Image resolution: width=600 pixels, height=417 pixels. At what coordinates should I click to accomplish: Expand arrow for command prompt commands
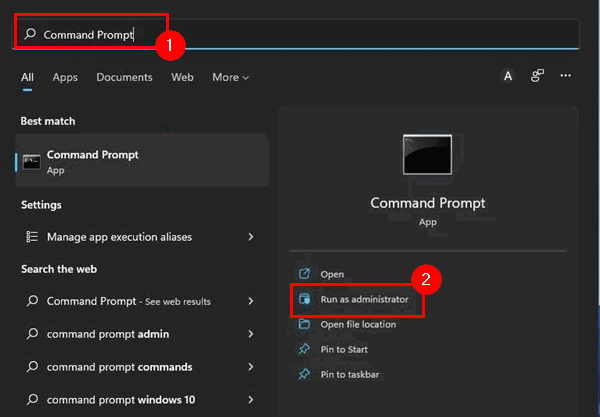(x=251, y=367)
